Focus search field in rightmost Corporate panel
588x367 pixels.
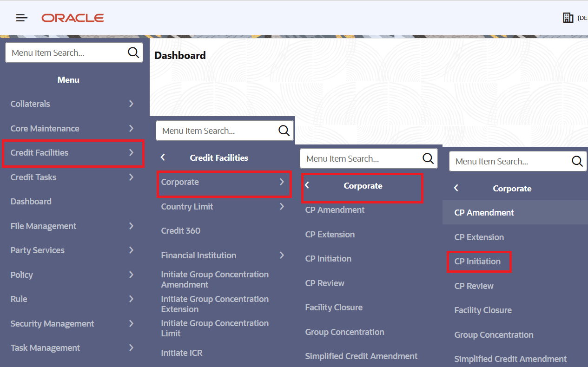tap(518, 161)
